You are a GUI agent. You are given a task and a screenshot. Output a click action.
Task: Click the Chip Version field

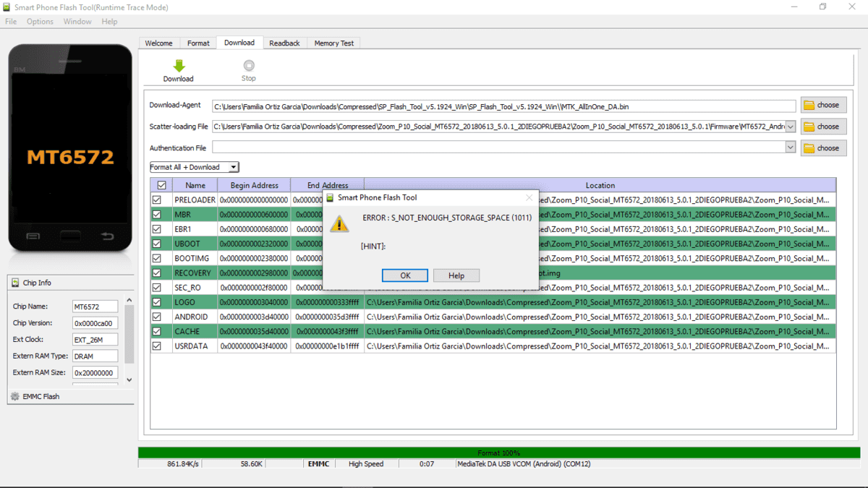click(x=95, y=323)
